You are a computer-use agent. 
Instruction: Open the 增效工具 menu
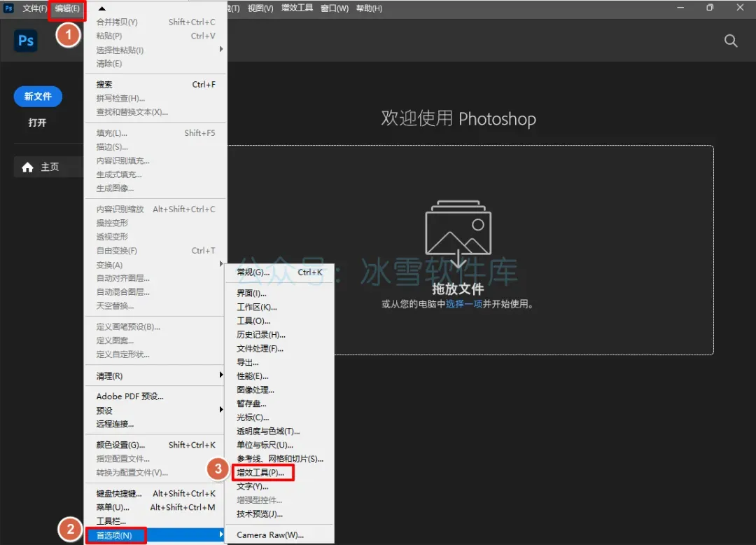pos(297,8)
